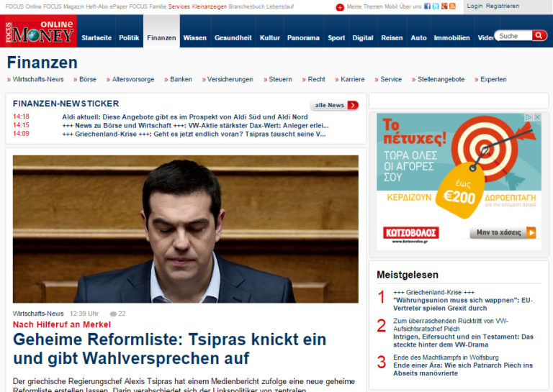Image resolution: width=553 pixels, height=392 pixels.
Task: Go to the Gesundheit section tab
Action: pyautogui.click(x=233, y=37)
